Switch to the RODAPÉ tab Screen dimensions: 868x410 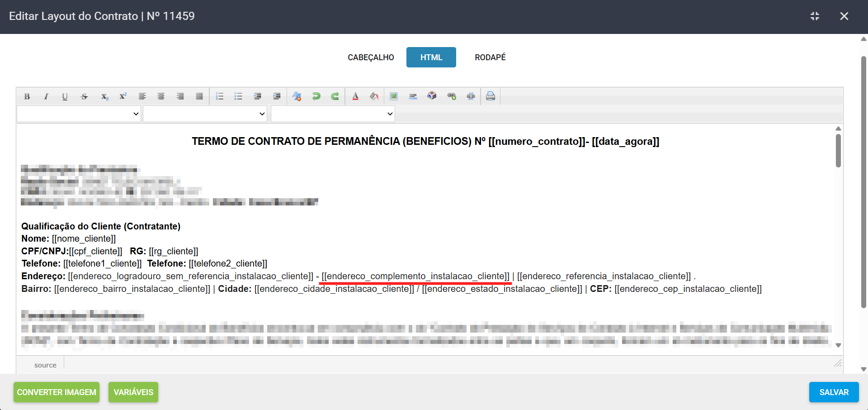[x=490, y=57]
